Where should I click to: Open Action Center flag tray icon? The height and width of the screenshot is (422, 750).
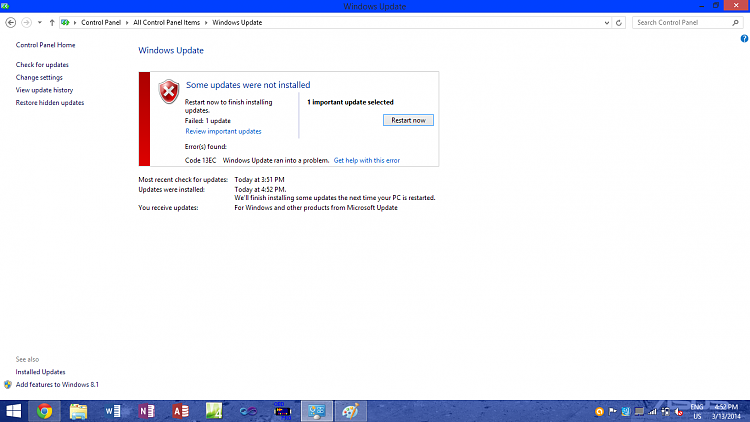pyautogui.click(x=613, y=411)
